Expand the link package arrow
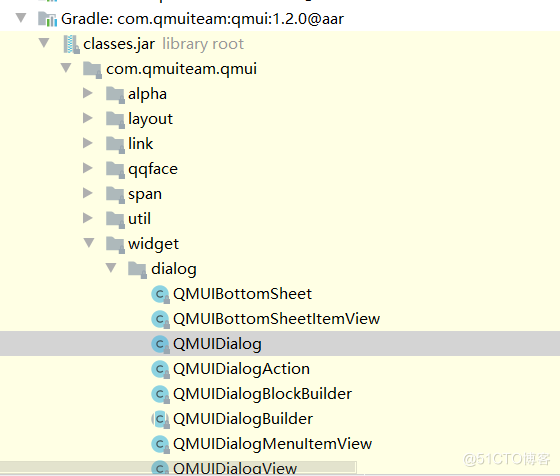The image size is (560, 476). [x=88, y=143]
